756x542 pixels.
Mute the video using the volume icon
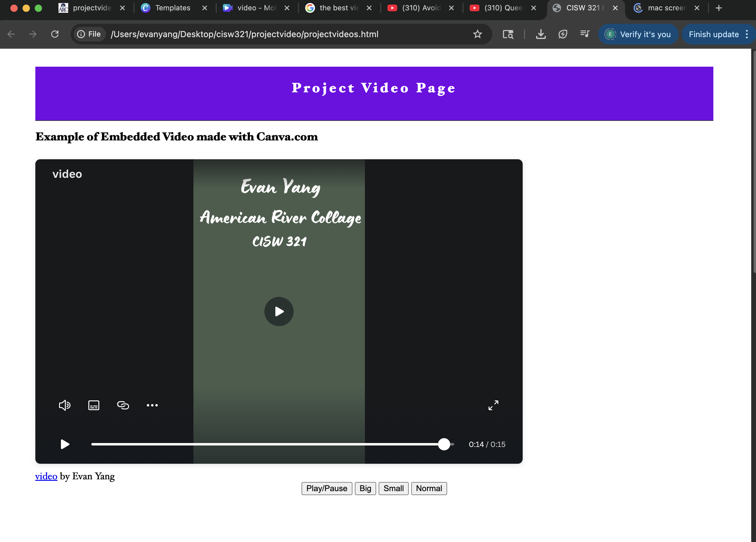point(64,405)
